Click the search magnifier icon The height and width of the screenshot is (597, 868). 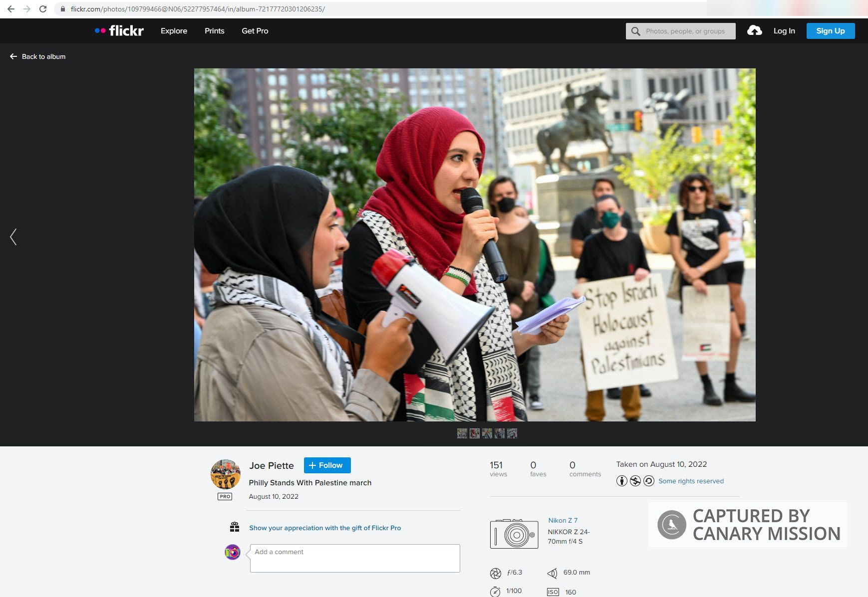(635, 31)
